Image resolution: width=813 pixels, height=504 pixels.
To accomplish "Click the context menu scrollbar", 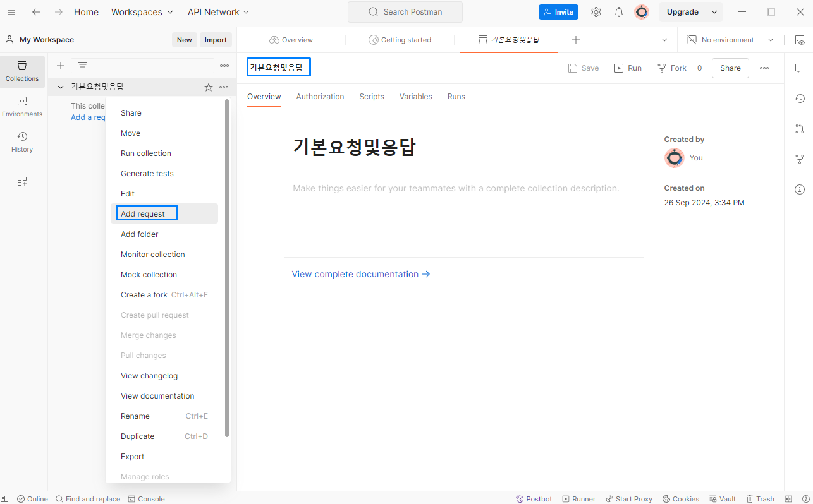I will 227,268.
